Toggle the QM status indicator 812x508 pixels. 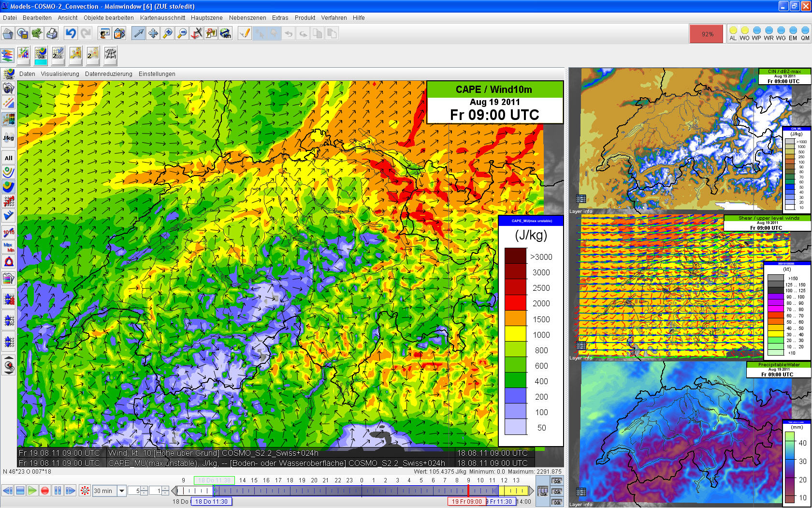click(x=805, y=34)
